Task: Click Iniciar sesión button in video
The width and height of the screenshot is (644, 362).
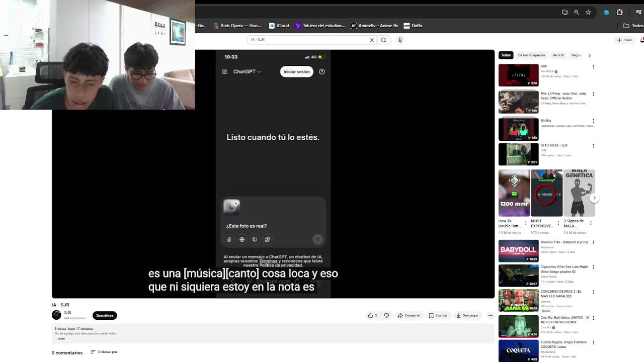Action: pos(296,72)
